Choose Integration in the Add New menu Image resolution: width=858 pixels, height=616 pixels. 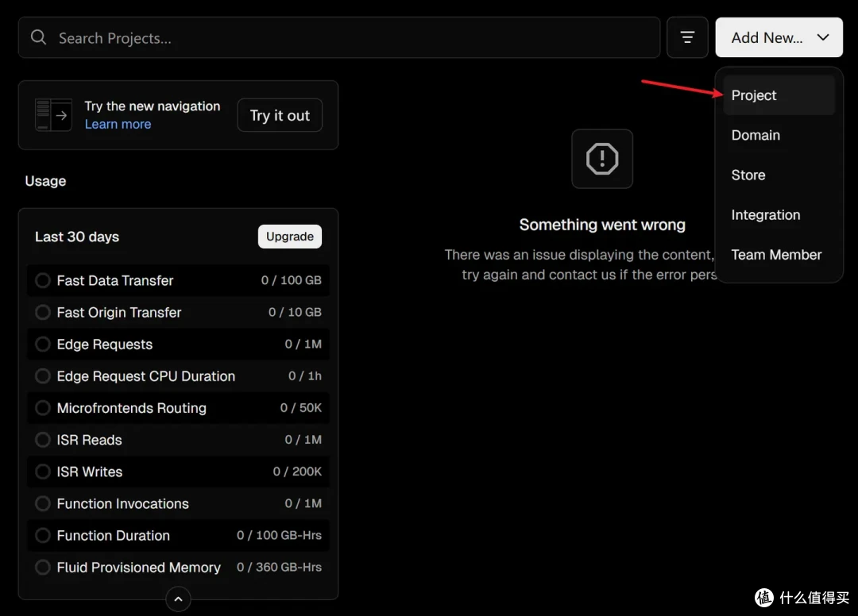(x=779, y=215)
